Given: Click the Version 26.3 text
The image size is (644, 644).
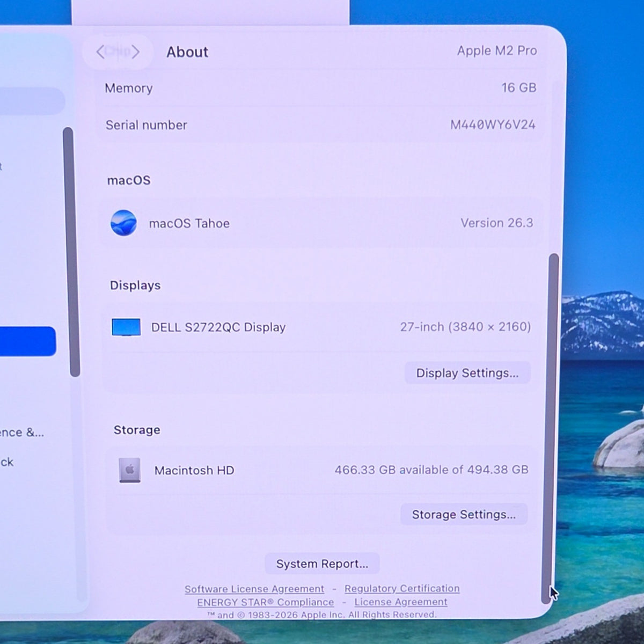Looking at the screenshot, I should [497, 223].
